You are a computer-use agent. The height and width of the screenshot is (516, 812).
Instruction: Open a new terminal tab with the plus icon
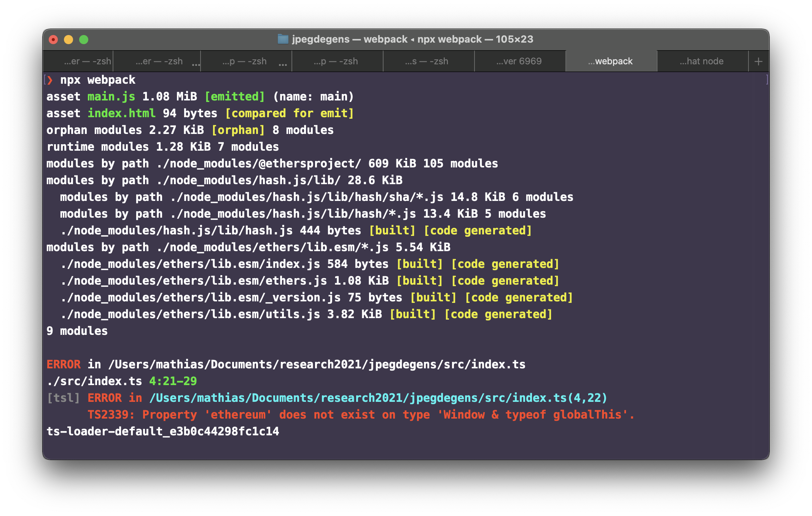click(758, 61)
